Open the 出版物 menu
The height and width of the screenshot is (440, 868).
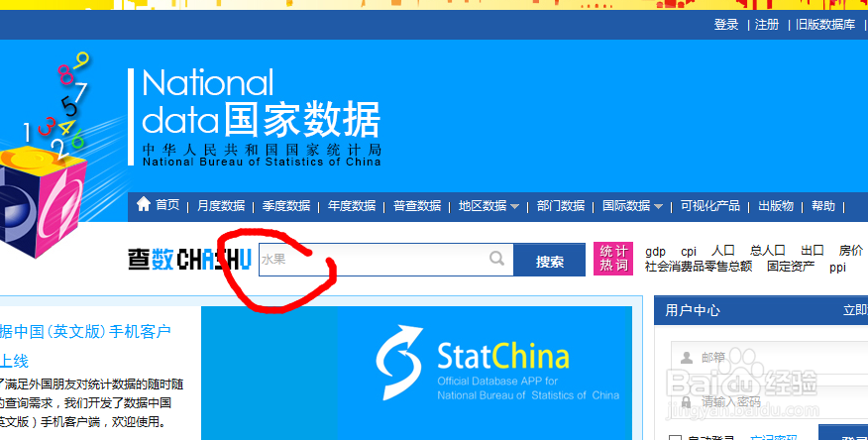[776, 206]
